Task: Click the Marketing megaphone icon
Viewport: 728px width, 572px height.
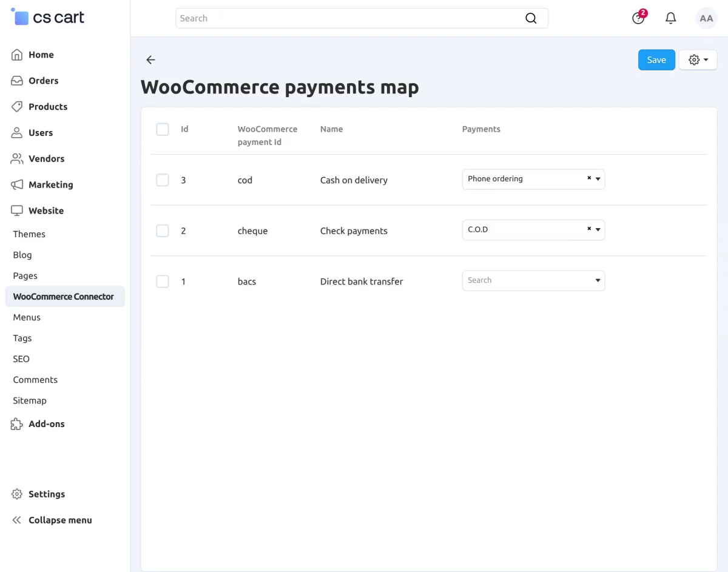Action: pos(17,185)
